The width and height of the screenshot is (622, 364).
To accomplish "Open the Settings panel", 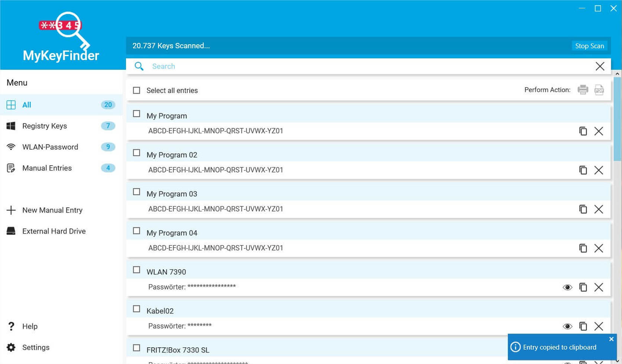I will pyautogui.click(x=36, y=347).
